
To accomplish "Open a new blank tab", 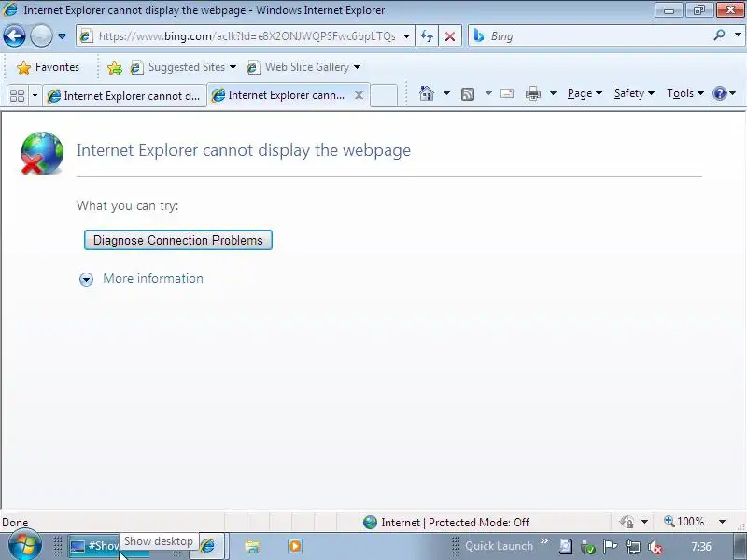I will pyautogui.click(x=384, y=96).
